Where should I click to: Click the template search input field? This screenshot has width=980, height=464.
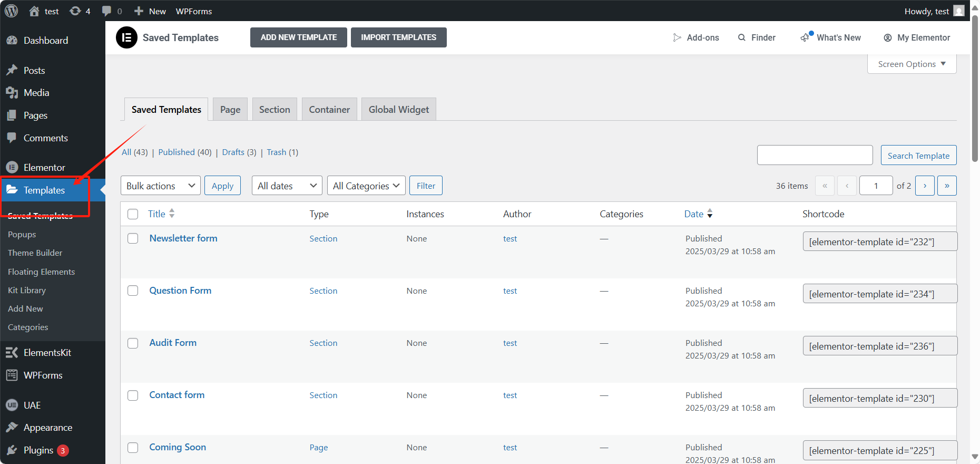click(815, 155)
